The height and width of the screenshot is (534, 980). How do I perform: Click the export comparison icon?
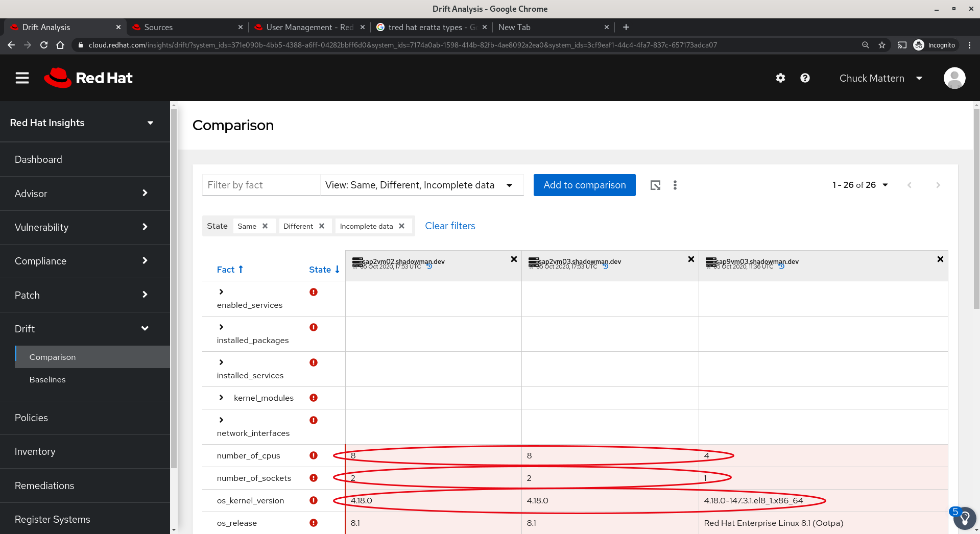[655, 185]
